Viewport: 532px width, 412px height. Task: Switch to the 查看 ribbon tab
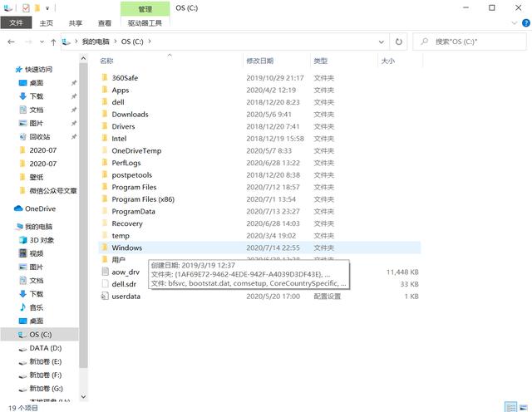[105, 23]
